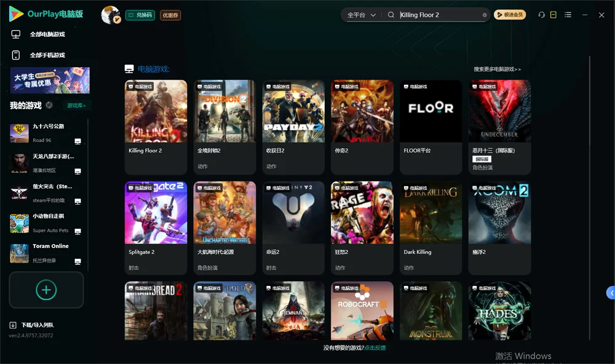The height and width of the screenshot is (364, 615).
Task: Open 小动物自走棋 in my games
Action: coord(45,223)
